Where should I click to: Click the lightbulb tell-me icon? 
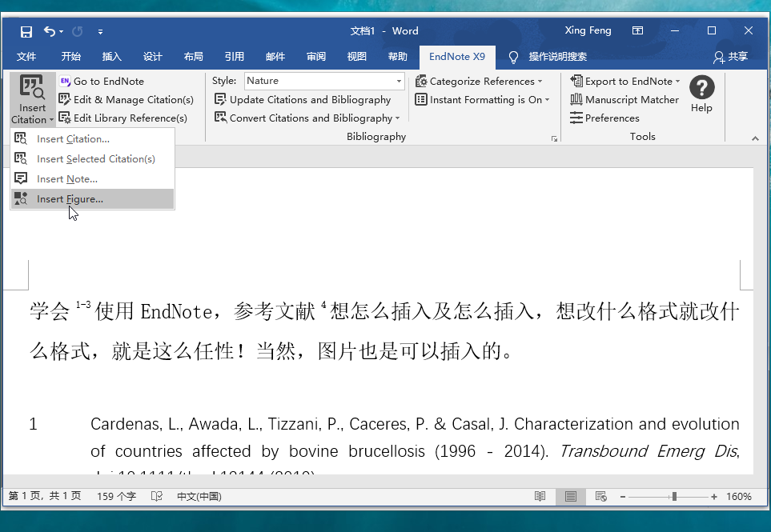[x=513, y=58]
